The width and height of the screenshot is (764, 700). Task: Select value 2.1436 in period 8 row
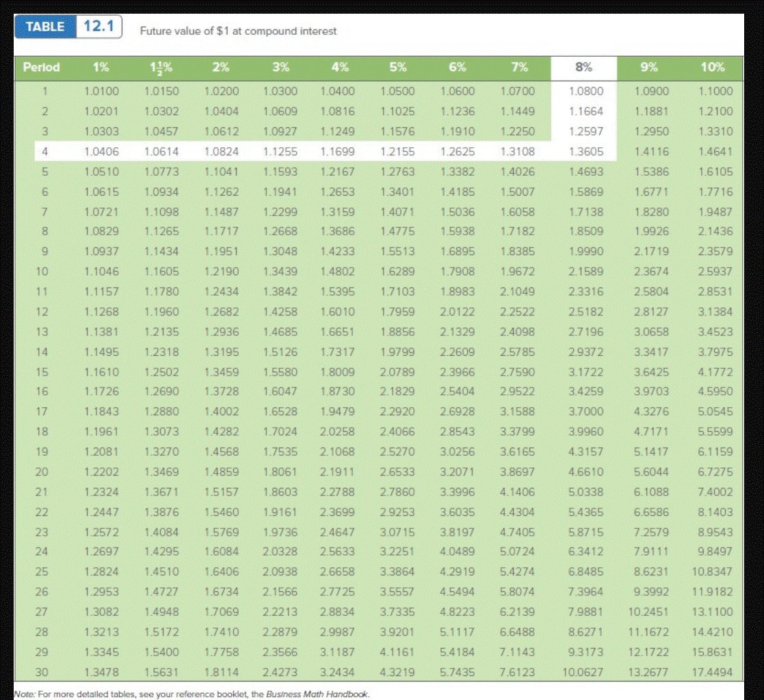coord(715,231)
